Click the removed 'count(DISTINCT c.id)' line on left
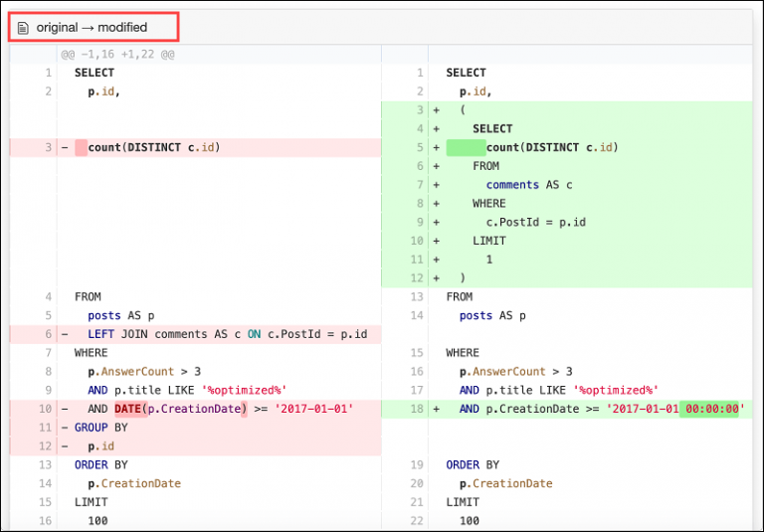This screenshot has height=532, width=764. (x=153, y=148)
